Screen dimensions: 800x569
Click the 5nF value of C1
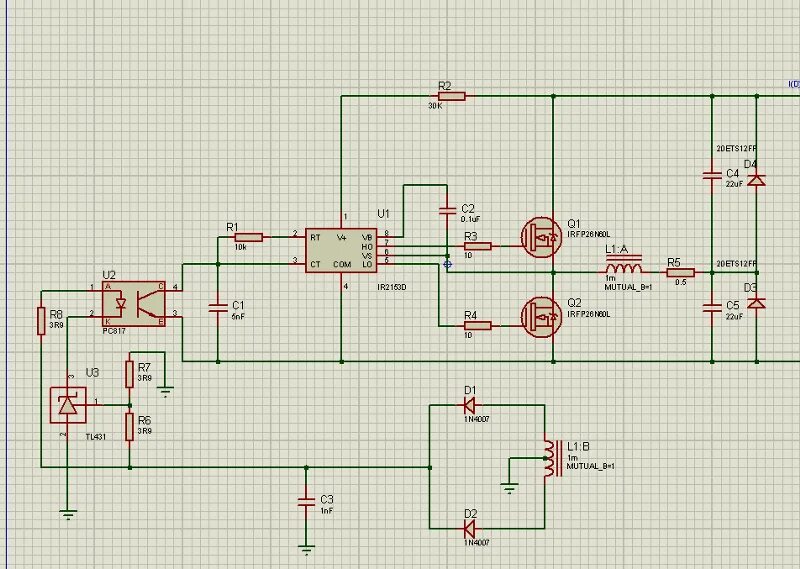click(238, 316)
